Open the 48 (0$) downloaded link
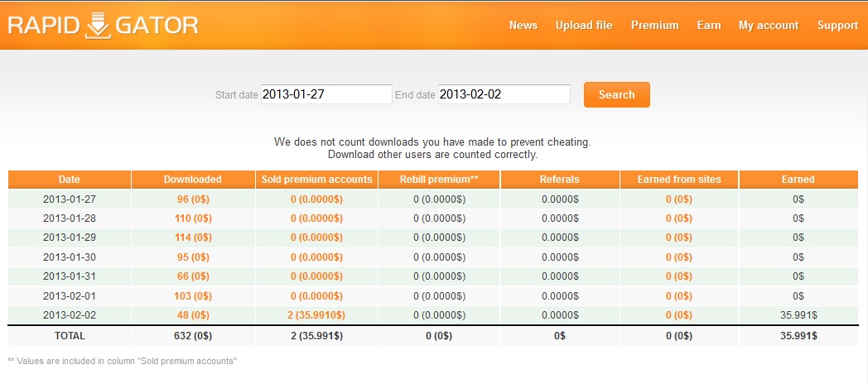 (x=192, y=314)
